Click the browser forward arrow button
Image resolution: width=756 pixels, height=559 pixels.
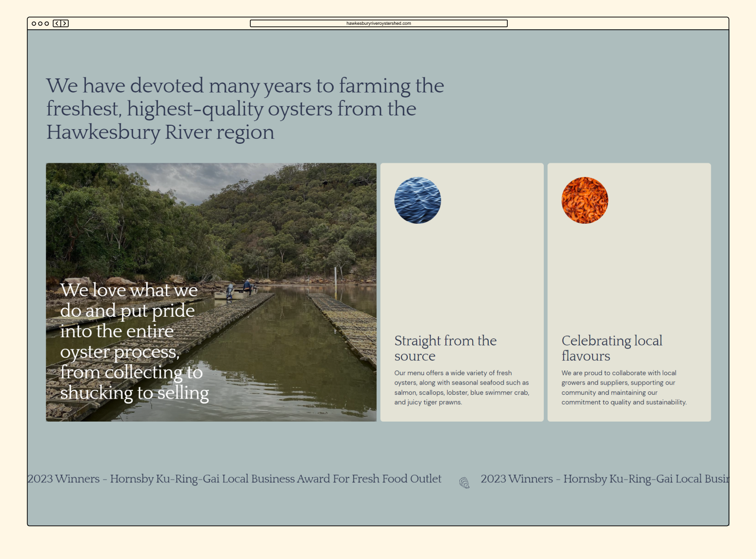coord(64,23)
